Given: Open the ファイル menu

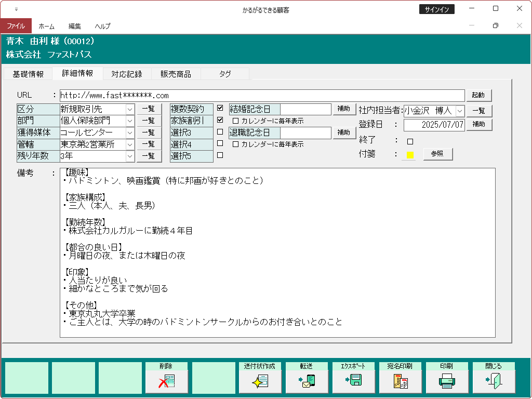Looking at the screenshot, I should (x=16, y=26).
